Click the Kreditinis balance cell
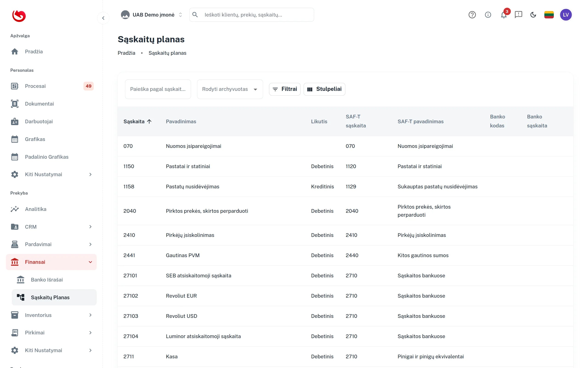Viewport: 588px width, 368px height. [322, 187]
